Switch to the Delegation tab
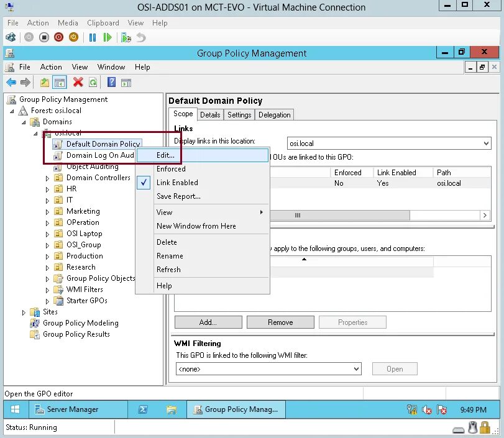This screenshot has height=438, width=504. [274, 115]
